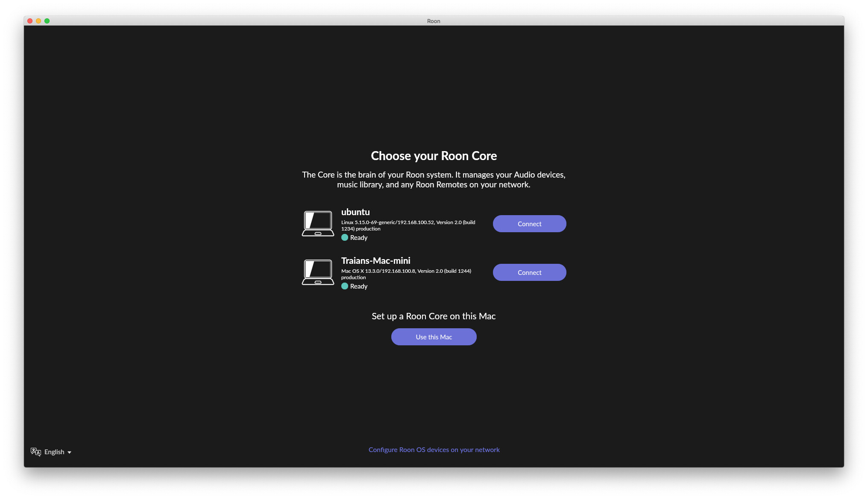The width and height of the screenshot is (868, 499).
Task: Click the Choose your Roon Core heading
Action: [x=434, y=156]
